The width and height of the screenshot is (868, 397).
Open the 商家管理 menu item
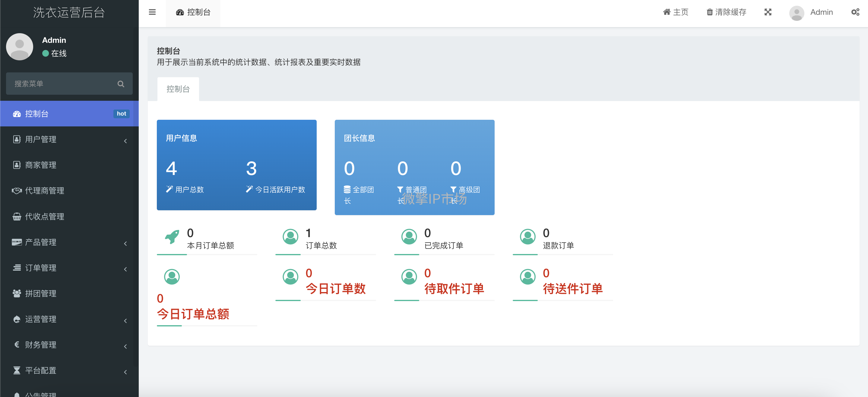pyautogui.click(x=69, y=165)
